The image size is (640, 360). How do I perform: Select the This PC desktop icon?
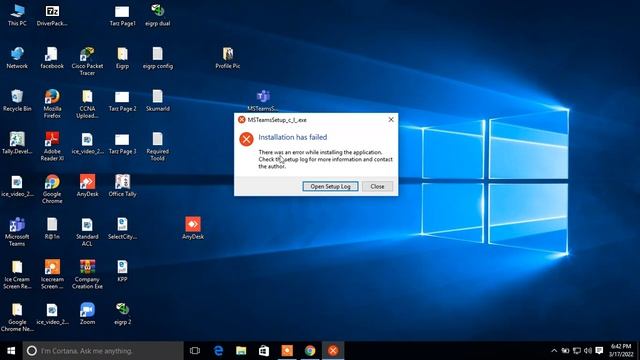(17, 16)
